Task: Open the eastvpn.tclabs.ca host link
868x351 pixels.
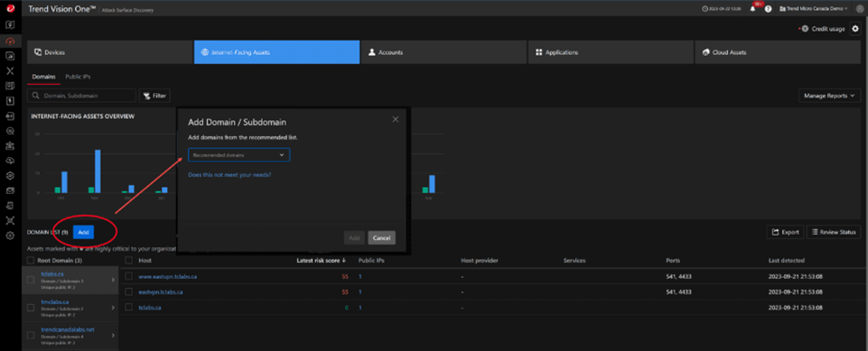Action: 161,291
